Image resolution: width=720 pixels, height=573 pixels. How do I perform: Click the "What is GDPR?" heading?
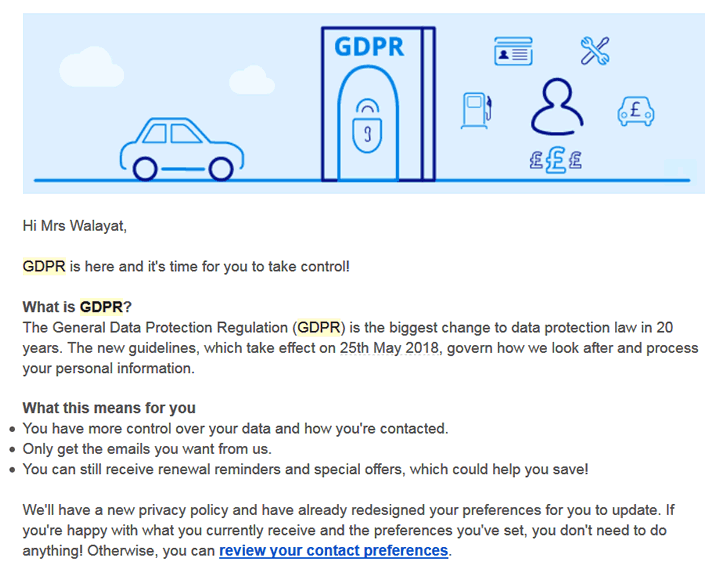click(77, 307)
